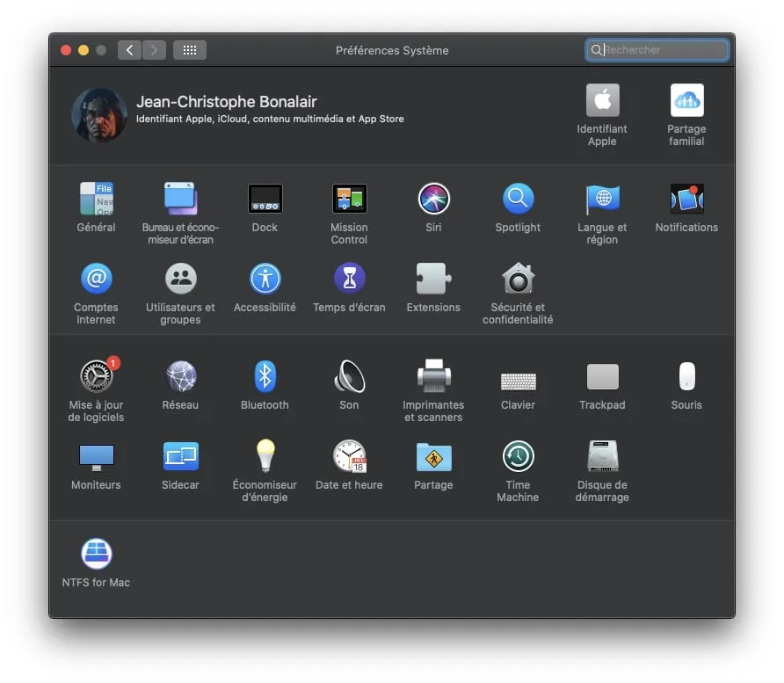
Task: Open Notifications preferences
Action: (x=686, y=199)
